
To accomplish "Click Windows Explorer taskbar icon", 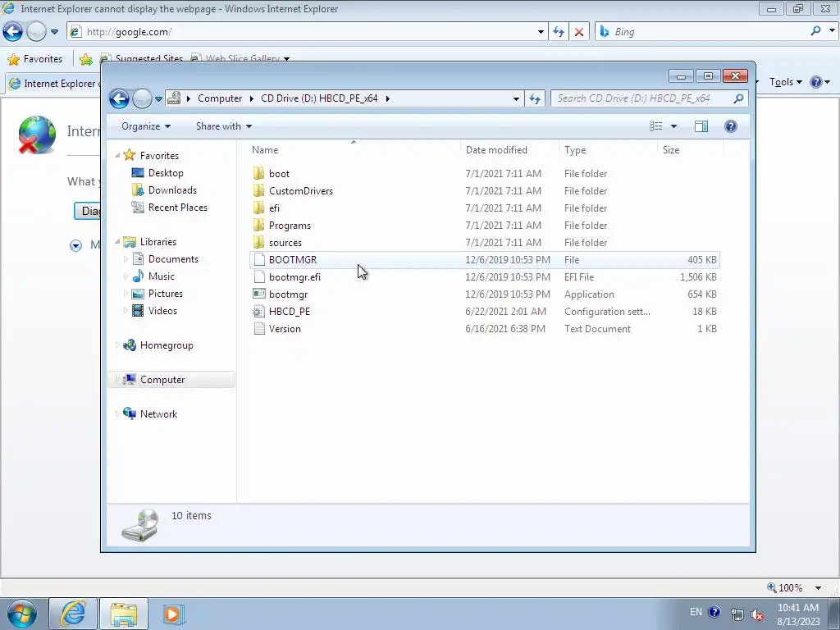I will [124, 614].
